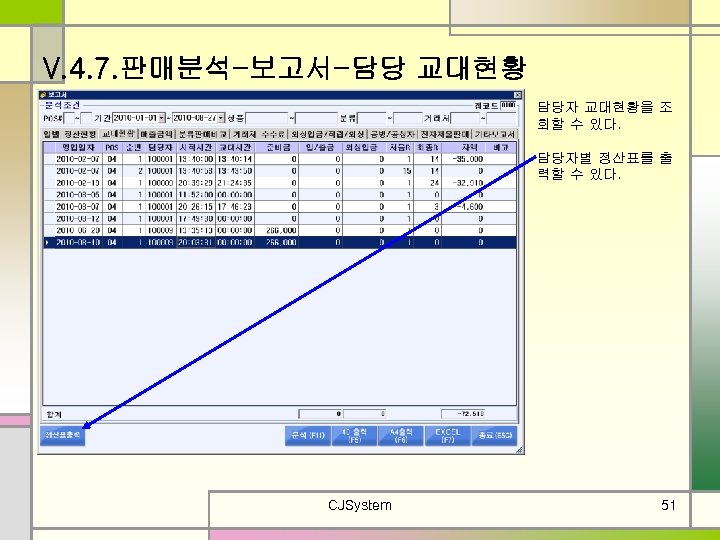Select the 2010-03-12 row
Screen dimensions: 720x540
(280, 219)
